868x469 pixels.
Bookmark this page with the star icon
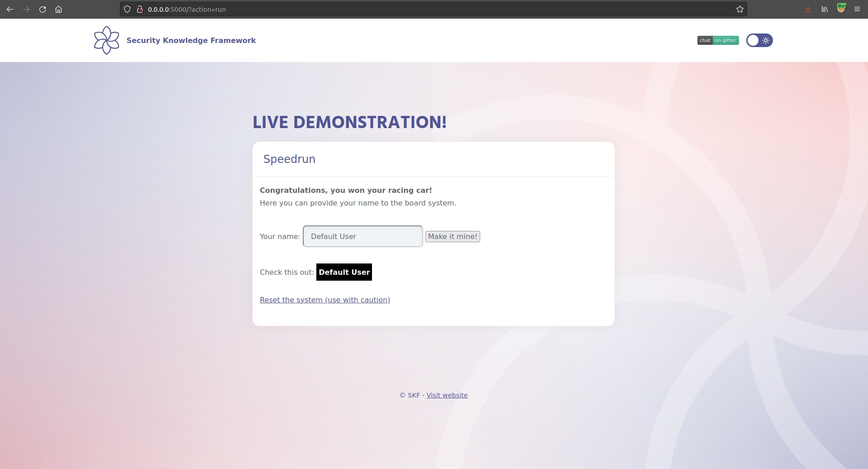click(x=740, y=9)
